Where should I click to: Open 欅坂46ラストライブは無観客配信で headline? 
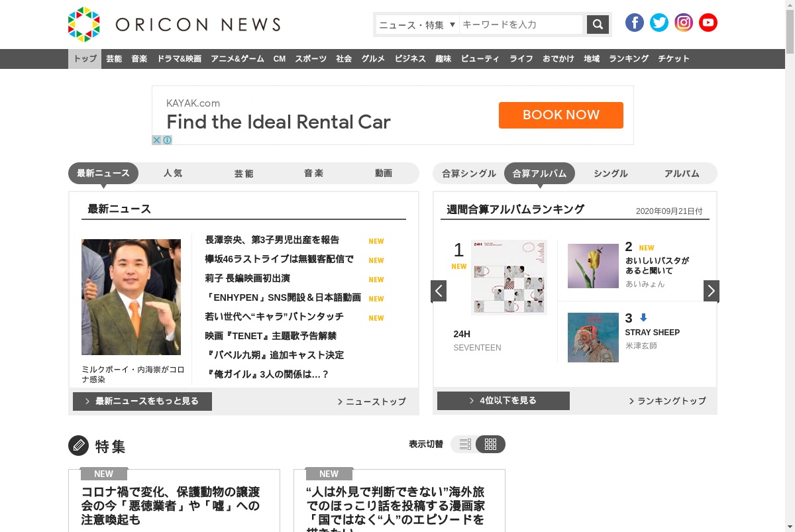(280, 259)
